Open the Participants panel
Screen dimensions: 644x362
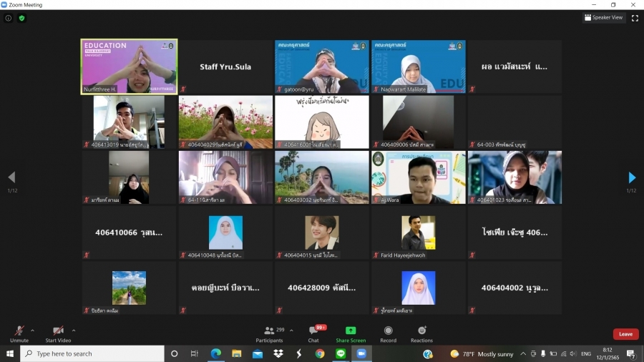coord(269,332)
